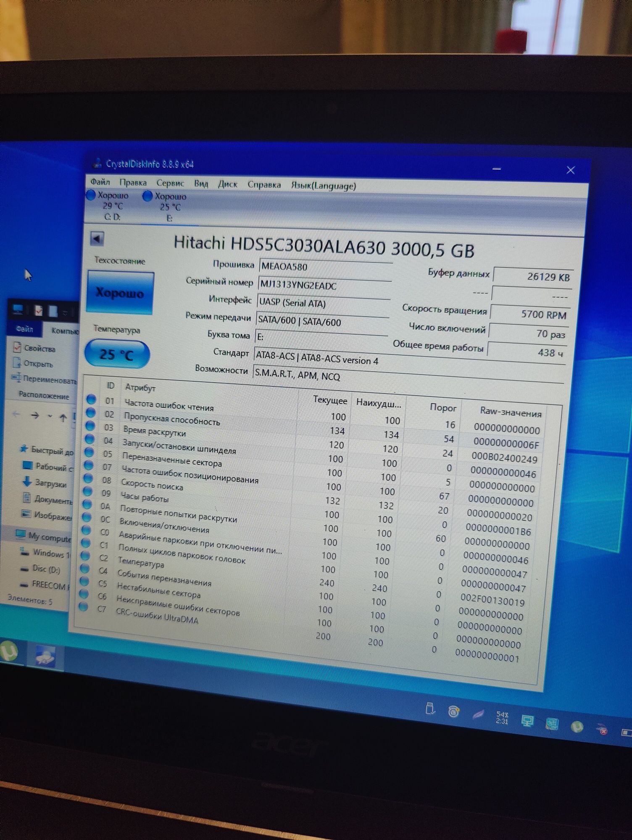
Task: Click the status circle for attribute C7
Action: pos(84,606)
